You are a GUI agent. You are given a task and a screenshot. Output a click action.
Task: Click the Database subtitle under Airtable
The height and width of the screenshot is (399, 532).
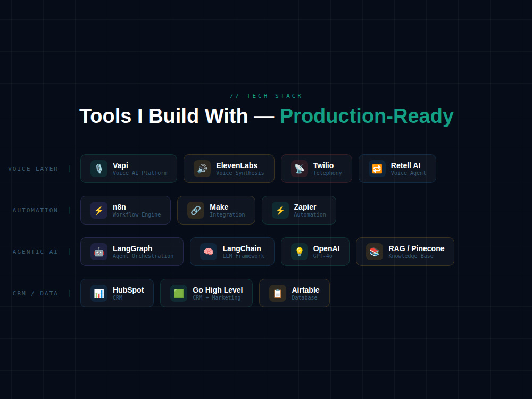point(305,297)
